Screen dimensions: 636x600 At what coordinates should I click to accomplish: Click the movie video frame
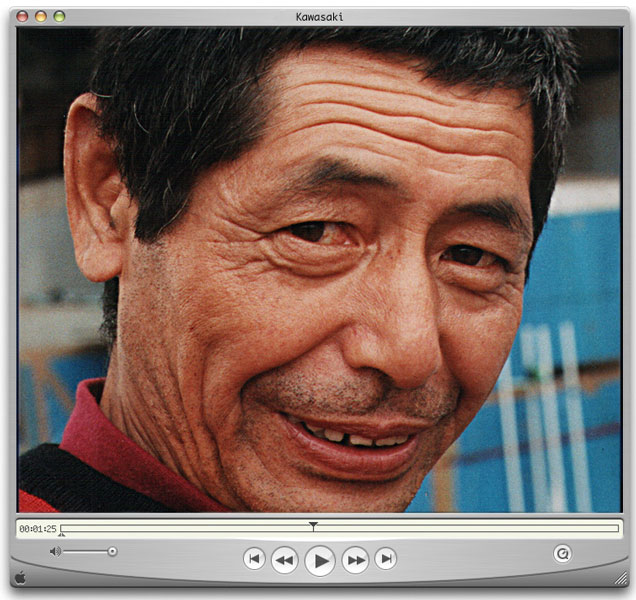click(x=320, y=270)
